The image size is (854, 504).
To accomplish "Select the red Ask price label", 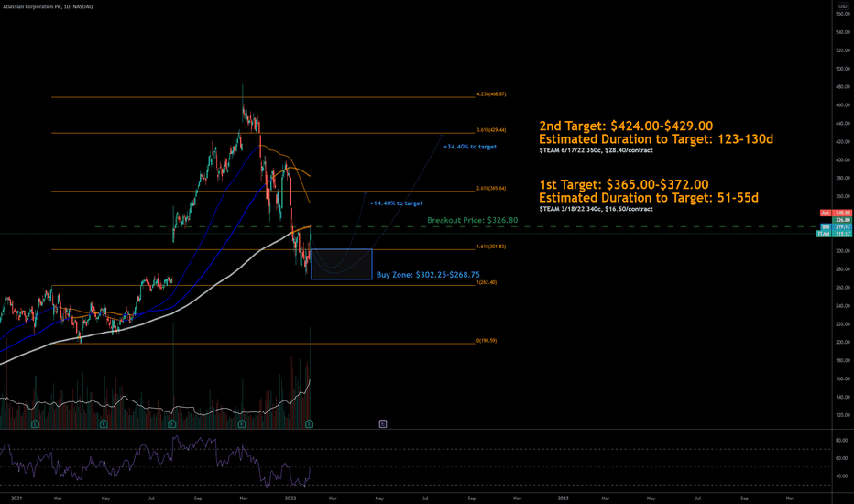I will [x=836, y=213].
